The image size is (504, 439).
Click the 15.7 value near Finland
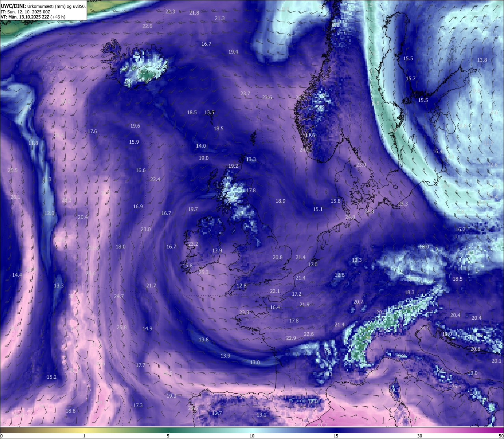tap(411, 79)
